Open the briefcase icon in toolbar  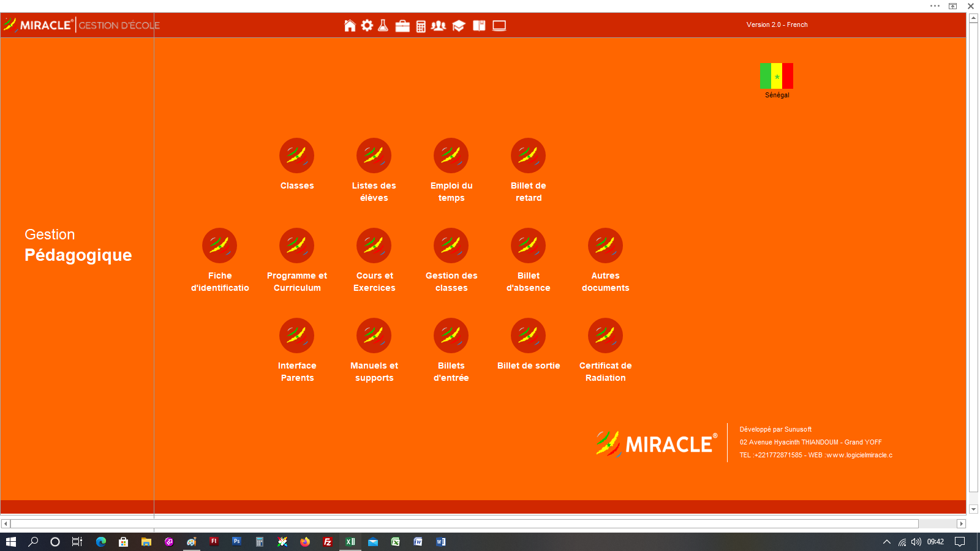(x=402, y=26)
